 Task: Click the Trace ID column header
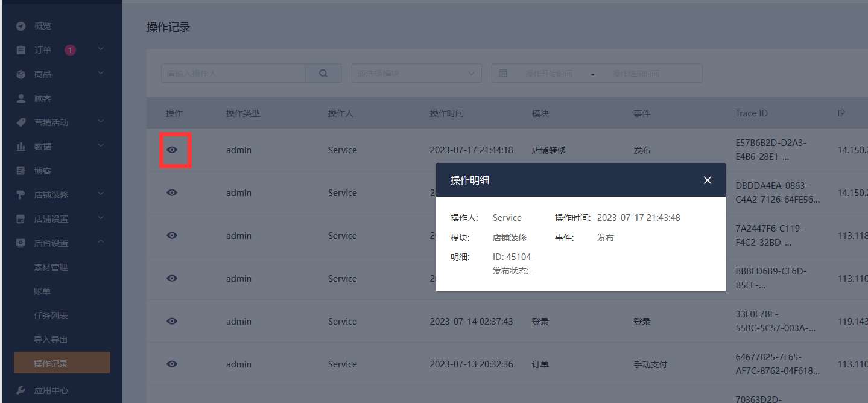pyautogui.click(x=752, y=113)
